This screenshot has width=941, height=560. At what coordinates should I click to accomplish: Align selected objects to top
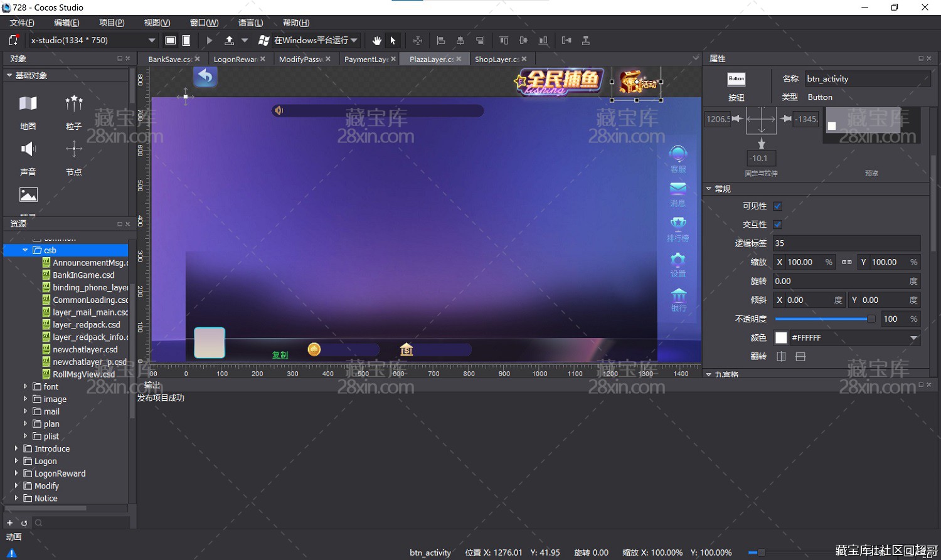(x=504, y=40)
